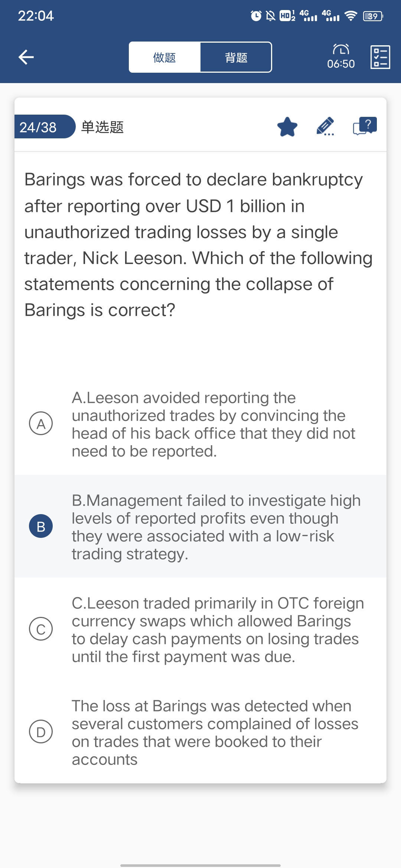Select answer option A radio button
Image resolution: width=401 pixels, height=868 pixels.
(41, 424)
